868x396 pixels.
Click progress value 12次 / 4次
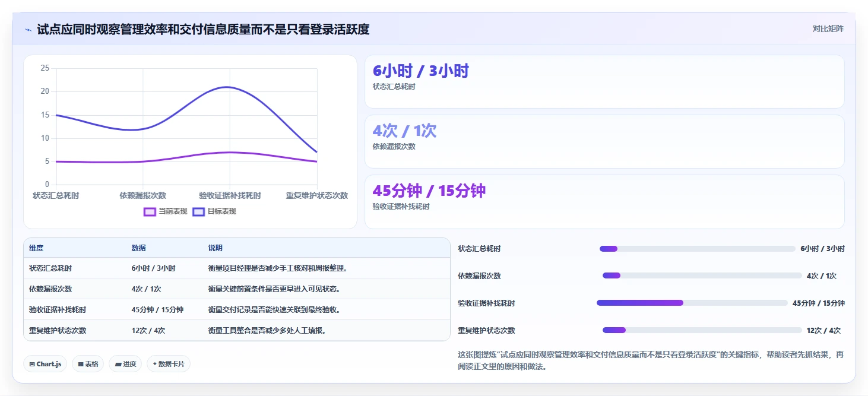pos(823,331)
